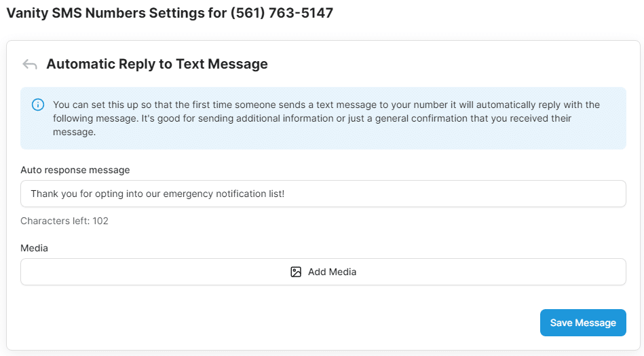644x356 pixels.
Task: Click the Media section label
Action: click(34, 248)
